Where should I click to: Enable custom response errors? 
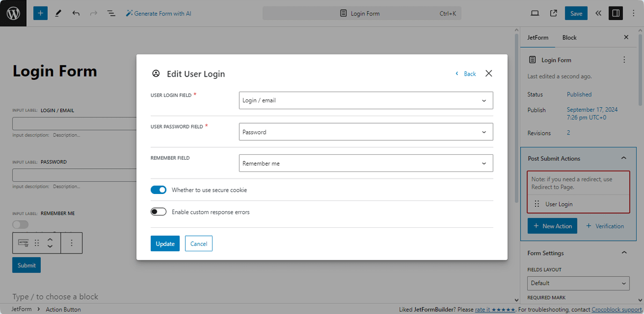pyautogui.click(x=158, y=212)
